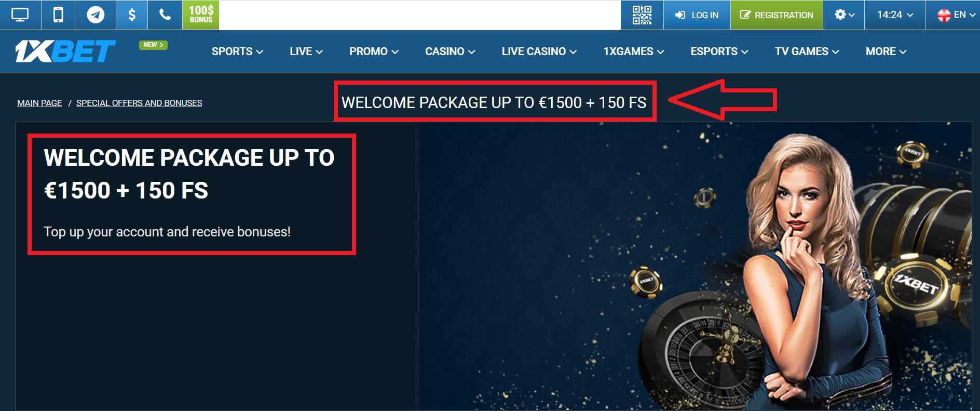Follow the Main Page breadcrumb link

click(39, 103)
